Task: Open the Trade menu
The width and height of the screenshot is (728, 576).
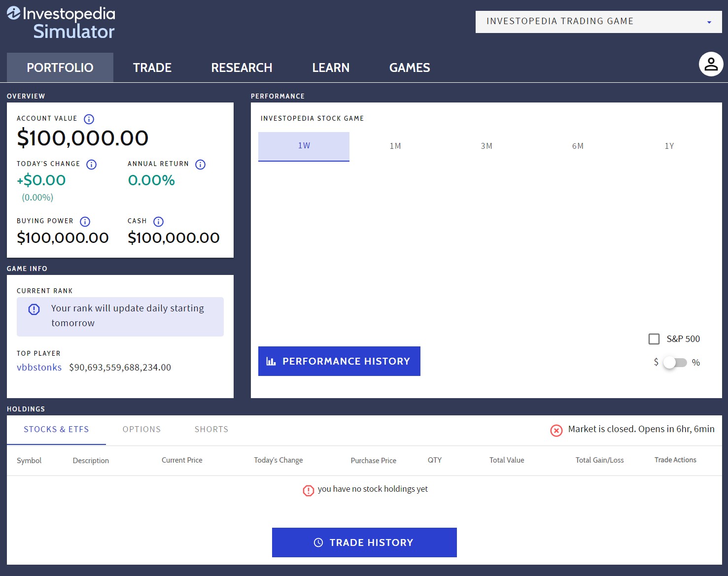Action: click(x=152, y=68)
